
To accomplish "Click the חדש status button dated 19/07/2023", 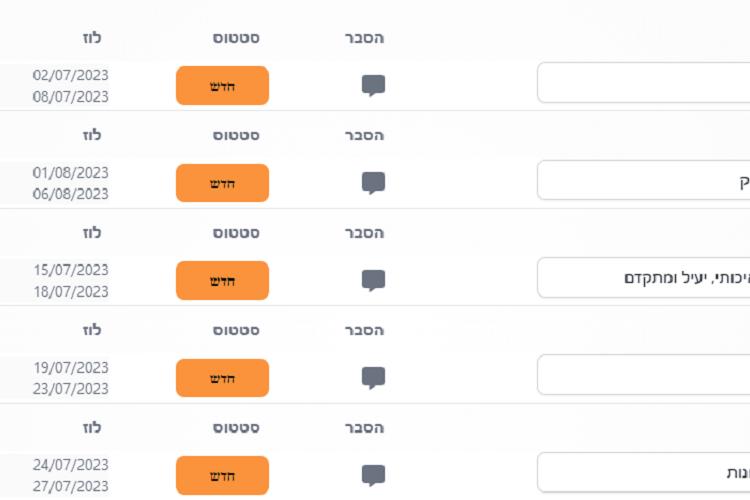I will pyautogui.click(x=222, y=378).
